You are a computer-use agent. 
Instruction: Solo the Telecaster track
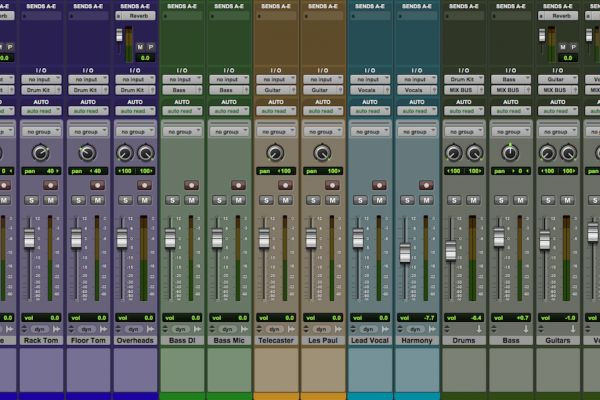click(x=266, y=200)
